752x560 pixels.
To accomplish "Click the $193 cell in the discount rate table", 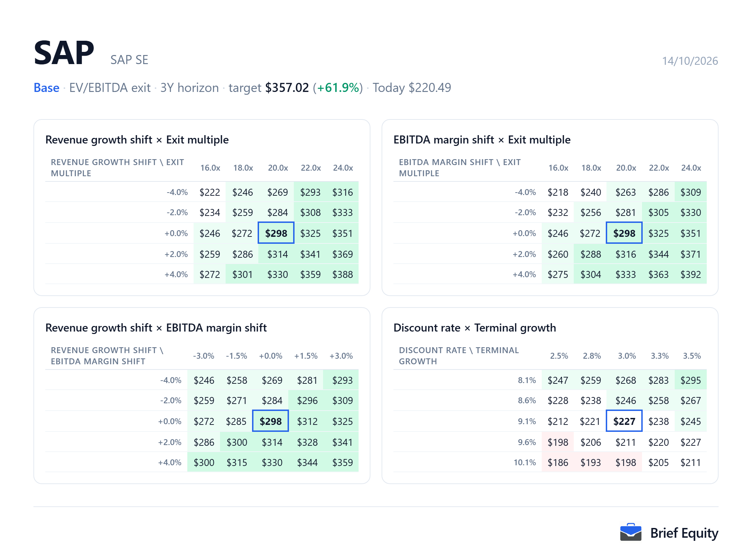I will point(590,462).
